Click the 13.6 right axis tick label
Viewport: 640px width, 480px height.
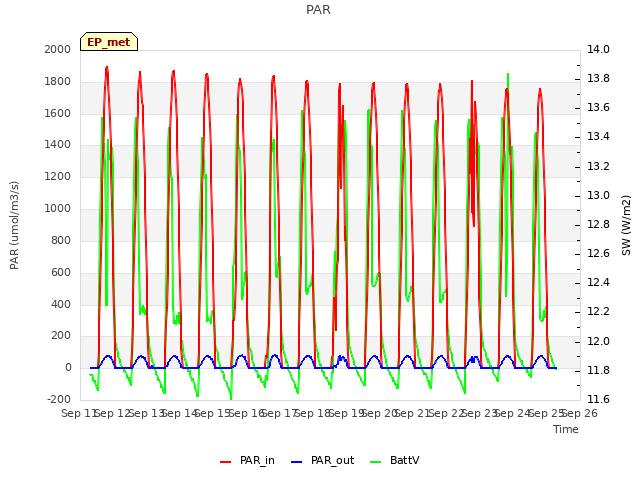pyautogui.click(x=598, y=108)
